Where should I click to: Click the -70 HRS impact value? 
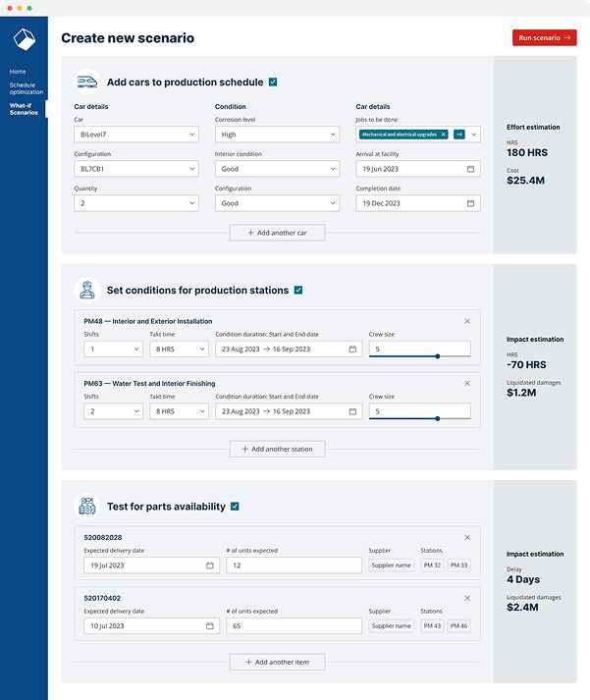(526, 365)
